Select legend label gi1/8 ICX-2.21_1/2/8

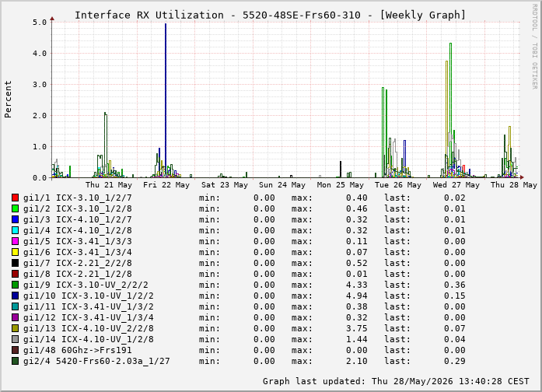tap(78, 274)
